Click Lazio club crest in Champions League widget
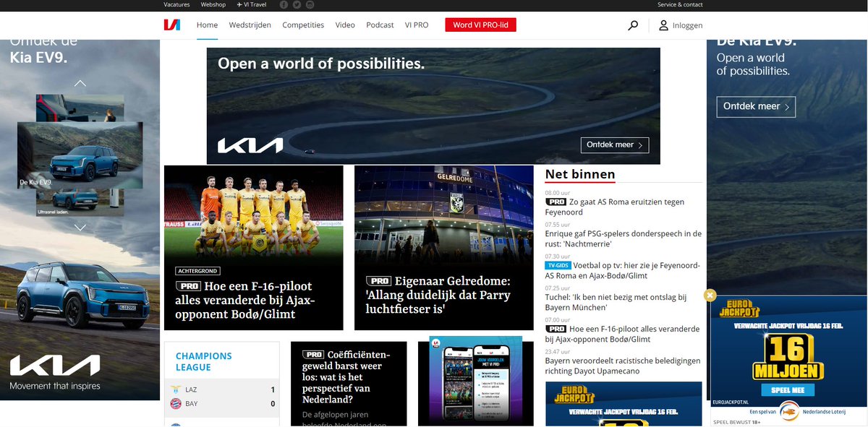 click(174, 389)
